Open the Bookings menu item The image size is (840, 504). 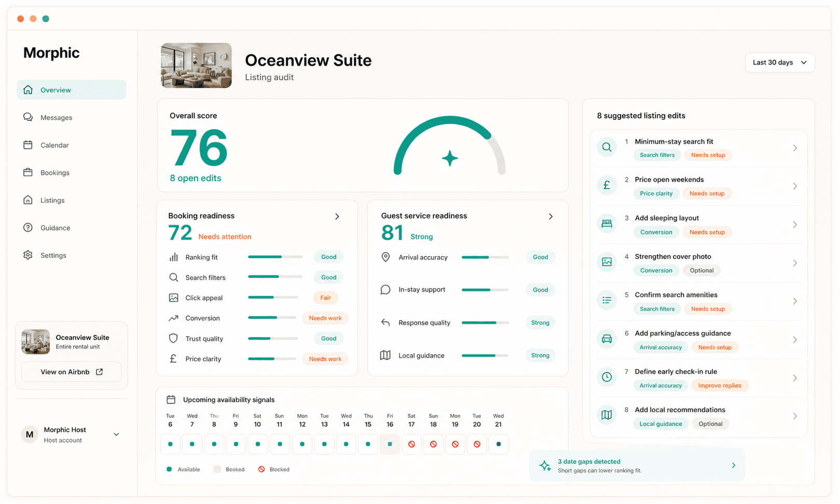[72, 172]
